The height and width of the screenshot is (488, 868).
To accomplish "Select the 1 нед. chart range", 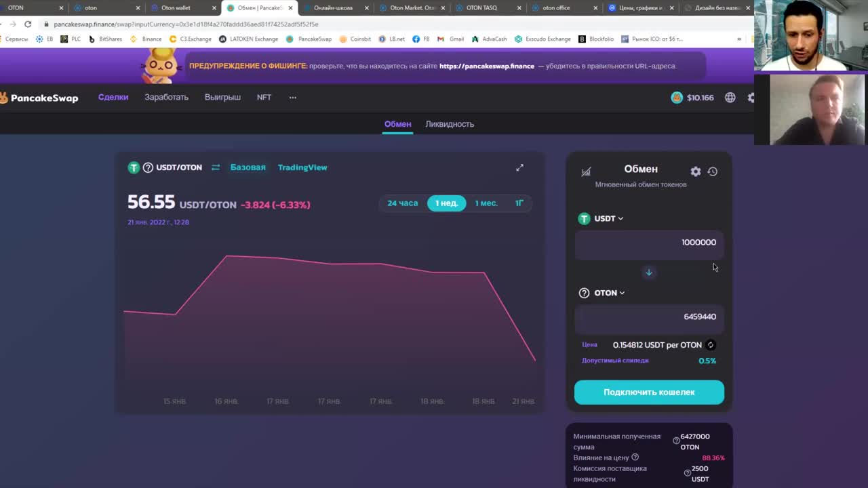I will [446, 203].
